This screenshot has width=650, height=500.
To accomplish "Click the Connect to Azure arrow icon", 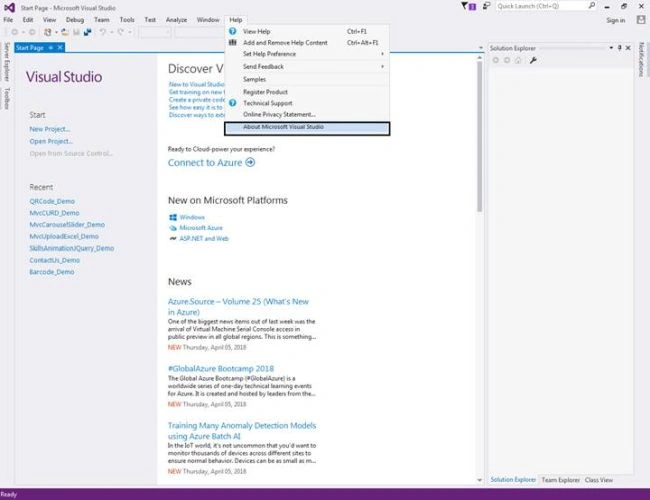I will pyautogui.click(x=250, y=163).
